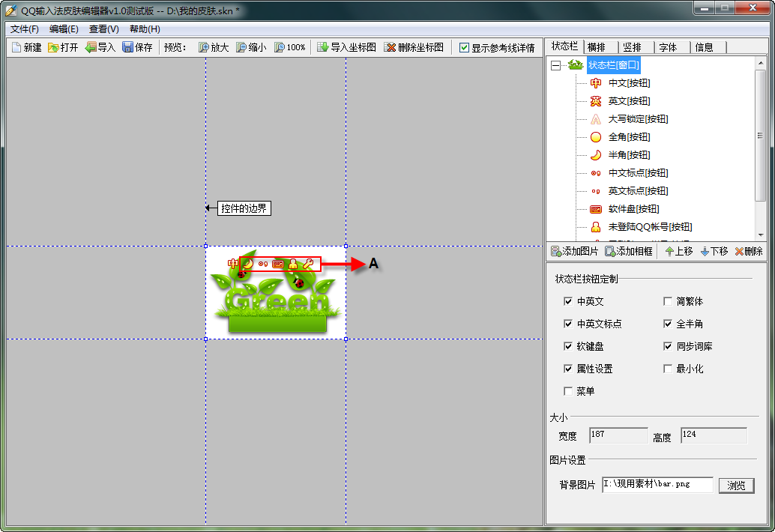Select the 全角[按钮] tree item
775x532 pixels.
[629, 137]
